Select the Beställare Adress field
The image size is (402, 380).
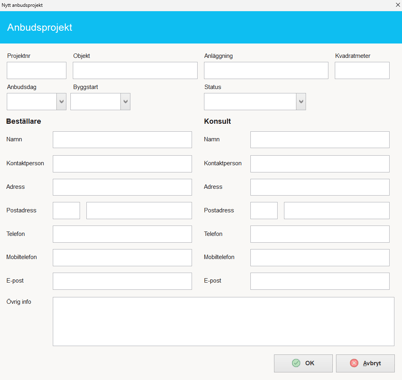tap(122, 187)
